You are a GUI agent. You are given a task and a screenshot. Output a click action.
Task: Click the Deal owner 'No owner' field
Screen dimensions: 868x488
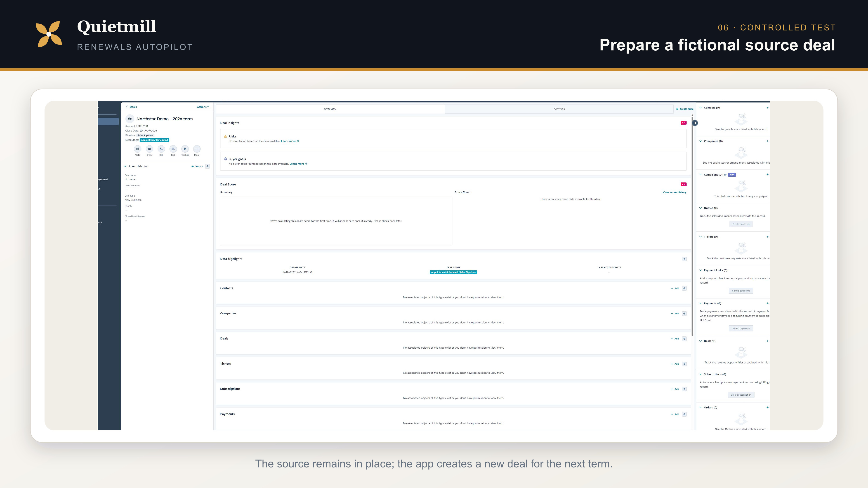(130, 180)
